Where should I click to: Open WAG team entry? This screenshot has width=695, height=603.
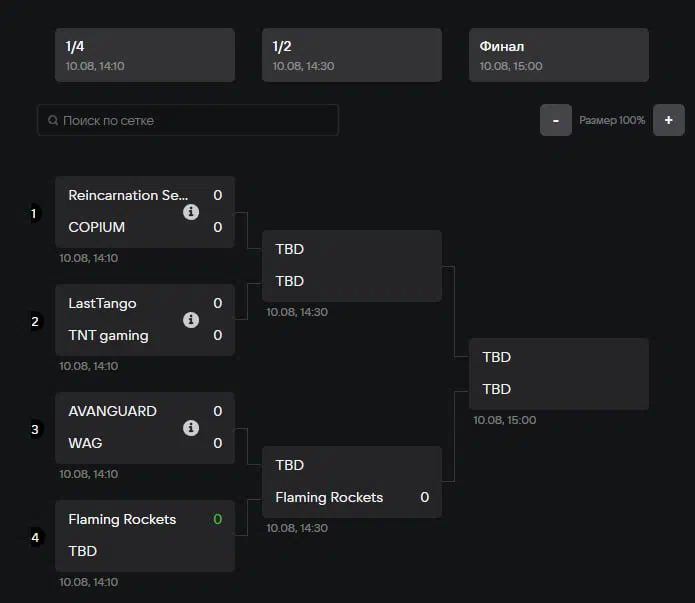(x=85, y=443)
